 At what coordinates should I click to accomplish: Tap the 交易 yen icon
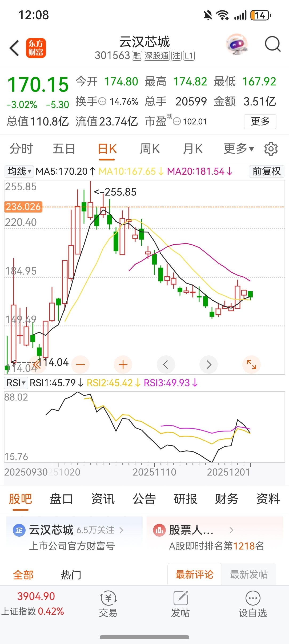click(x=108, y=598)
